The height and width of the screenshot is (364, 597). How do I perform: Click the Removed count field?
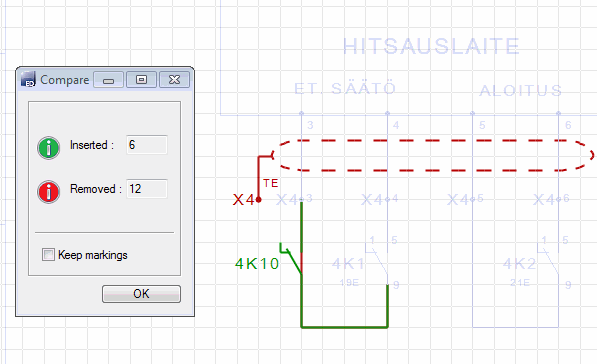147,188
